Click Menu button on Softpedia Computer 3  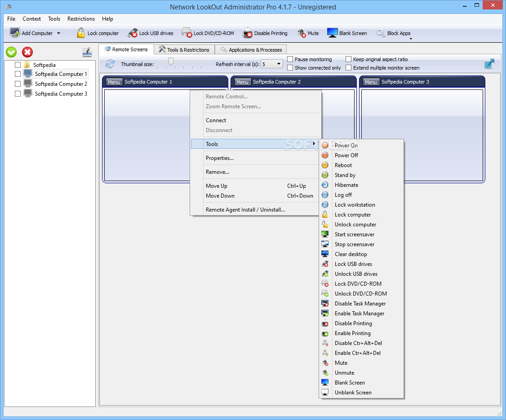[371, 82]
